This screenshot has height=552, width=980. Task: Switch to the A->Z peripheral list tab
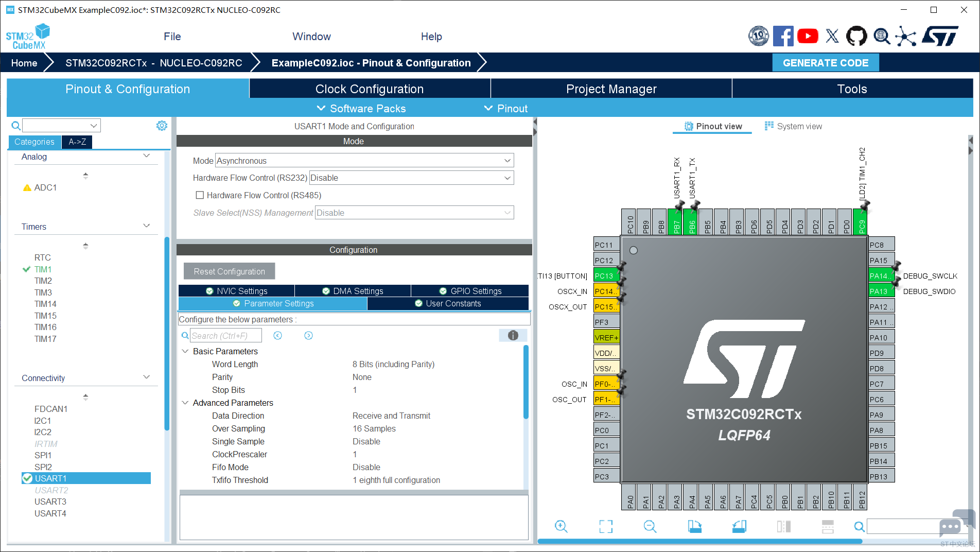pos(77,142)
